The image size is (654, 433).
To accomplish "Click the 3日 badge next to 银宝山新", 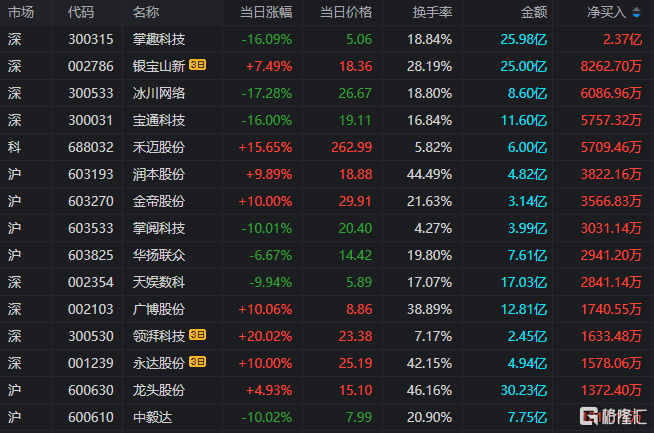I will pyautogui.click(x=197, y=65).
